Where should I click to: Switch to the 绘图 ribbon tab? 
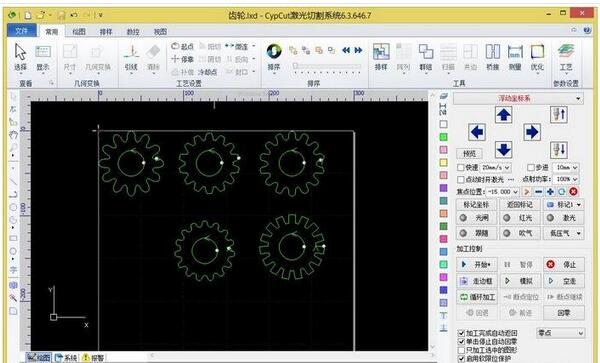coord(79,31)
